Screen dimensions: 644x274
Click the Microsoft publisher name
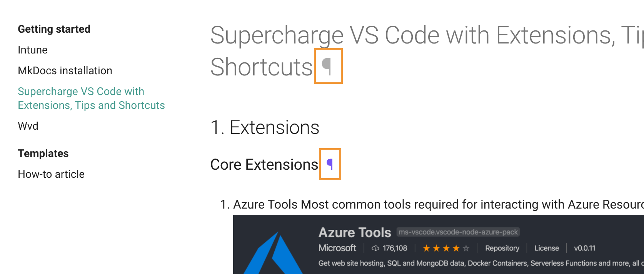[337, 248]
